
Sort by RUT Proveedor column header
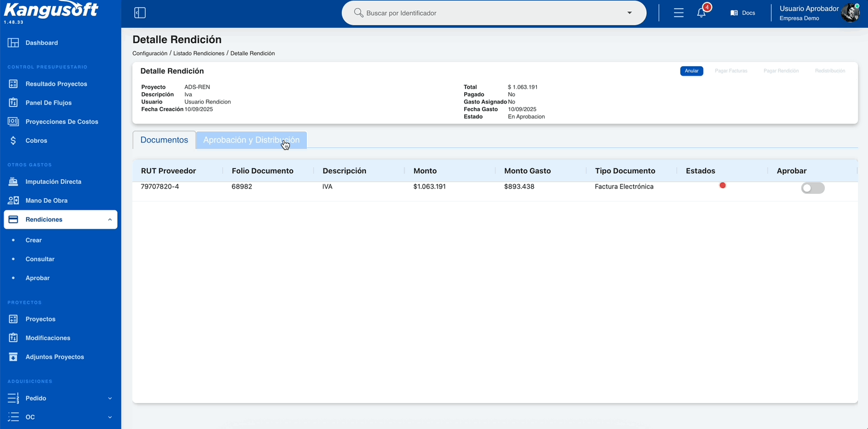tap(169, 171)
